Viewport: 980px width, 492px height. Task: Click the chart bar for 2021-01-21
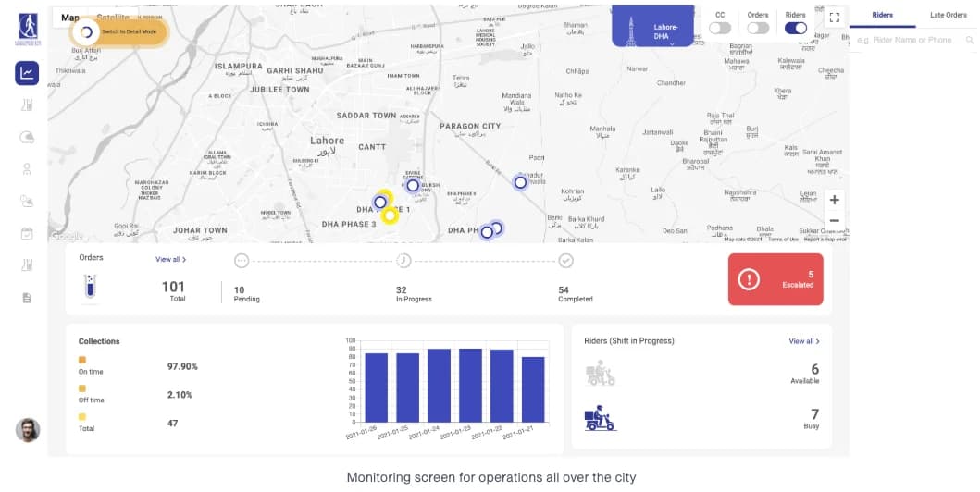pos(533,389)
